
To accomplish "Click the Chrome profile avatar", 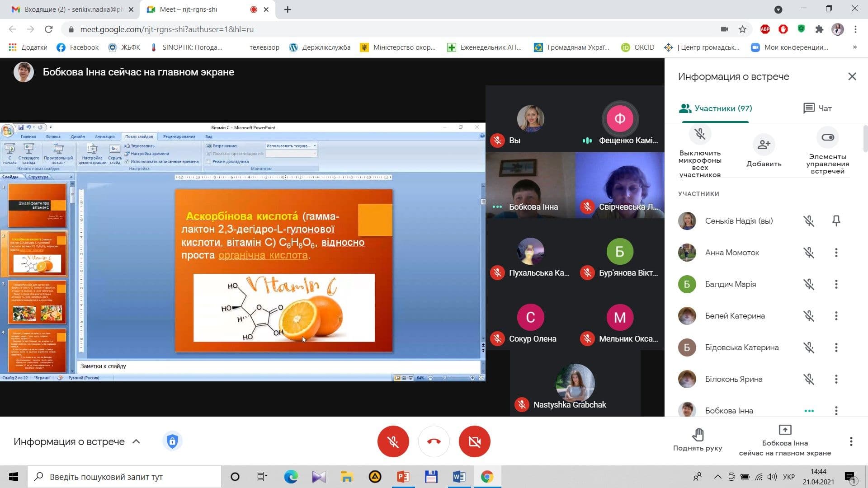I will [837, 29].
